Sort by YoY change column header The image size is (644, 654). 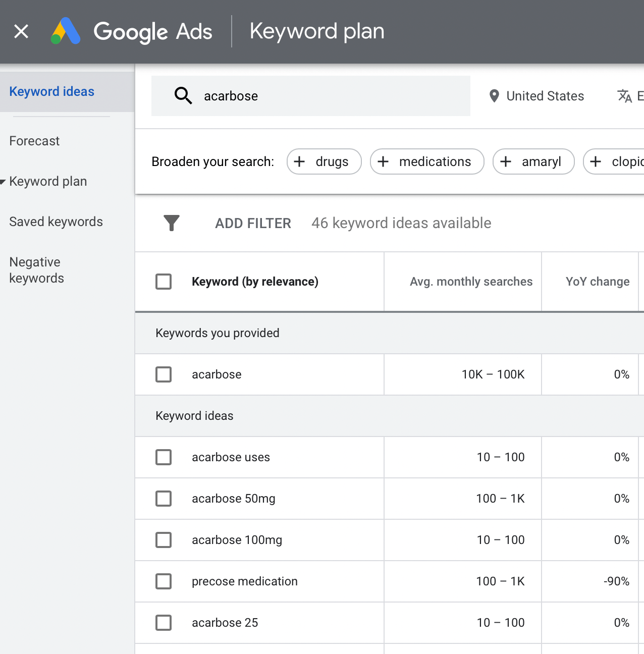click(598, 282)
